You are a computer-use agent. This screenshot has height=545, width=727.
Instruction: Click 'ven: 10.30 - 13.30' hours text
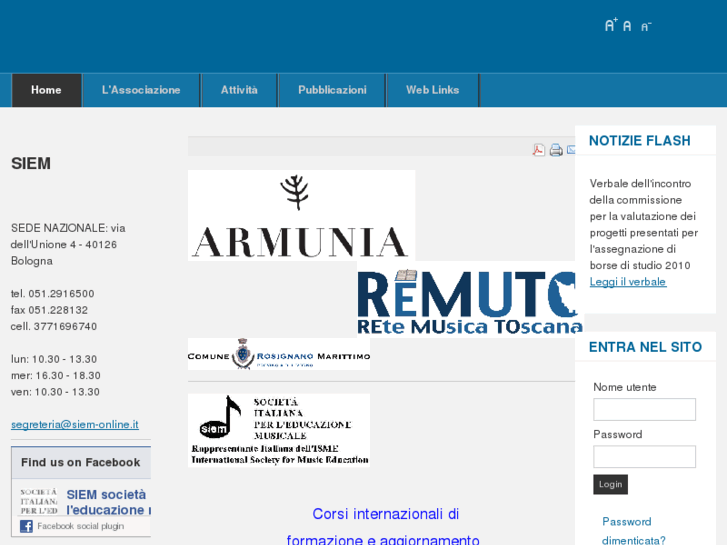(55, 392)
